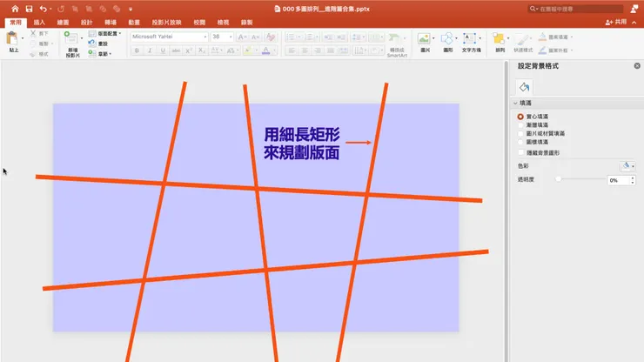Click the convert to SmartArt button

(397, 45)
